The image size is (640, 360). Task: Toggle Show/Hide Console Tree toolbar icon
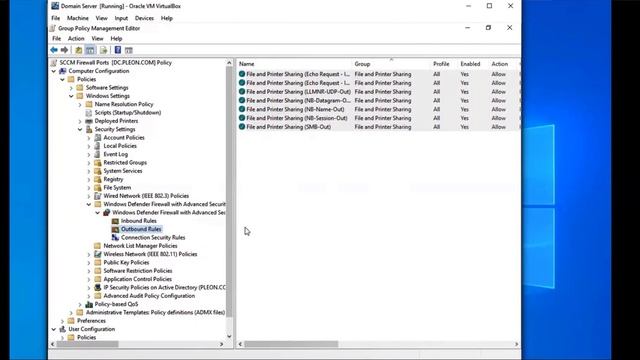click(x=90, y=50)
